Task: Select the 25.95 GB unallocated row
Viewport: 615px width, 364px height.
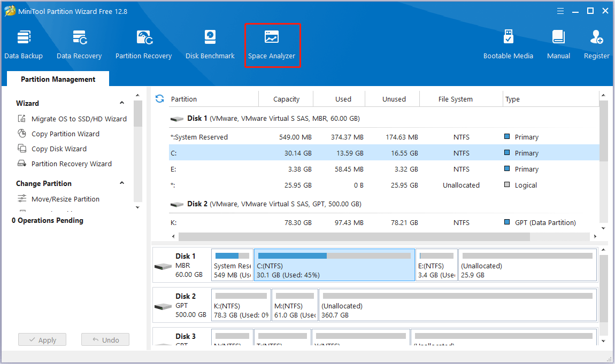Action: click(384, 185)
